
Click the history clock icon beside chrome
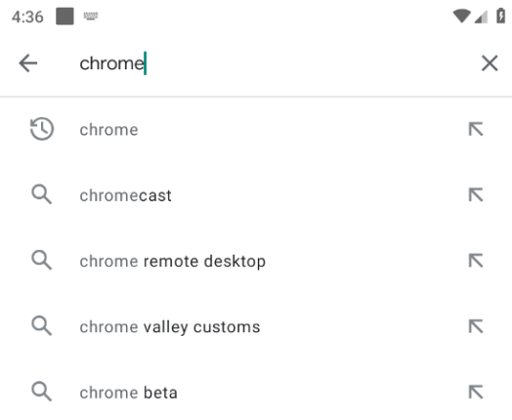tap(42, 129)
